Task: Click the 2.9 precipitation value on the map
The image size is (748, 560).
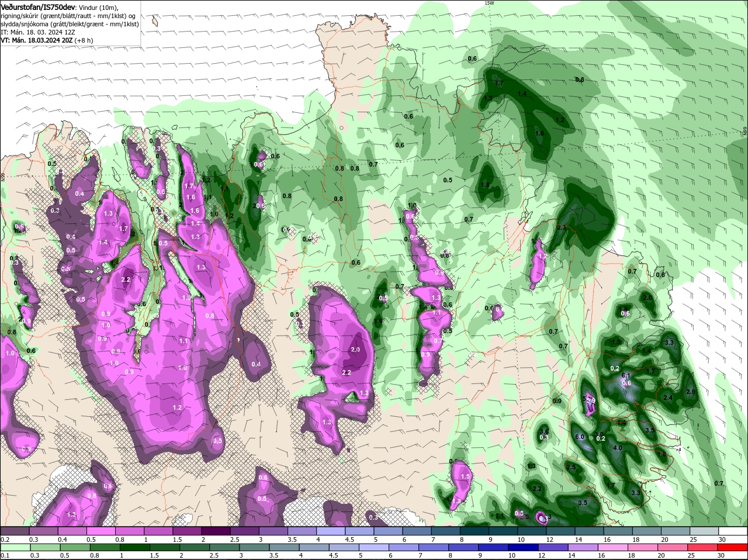Action: click(x=691, y=392)
